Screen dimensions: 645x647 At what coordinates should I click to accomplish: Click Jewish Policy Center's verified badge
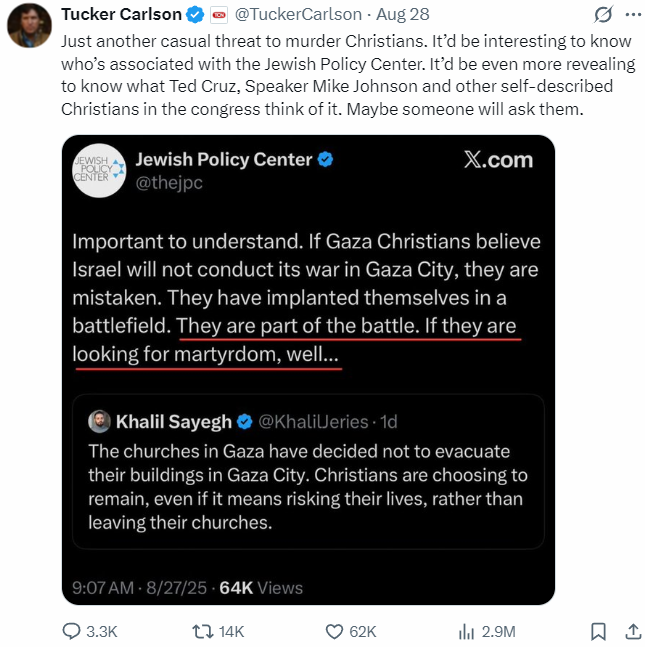325,160
